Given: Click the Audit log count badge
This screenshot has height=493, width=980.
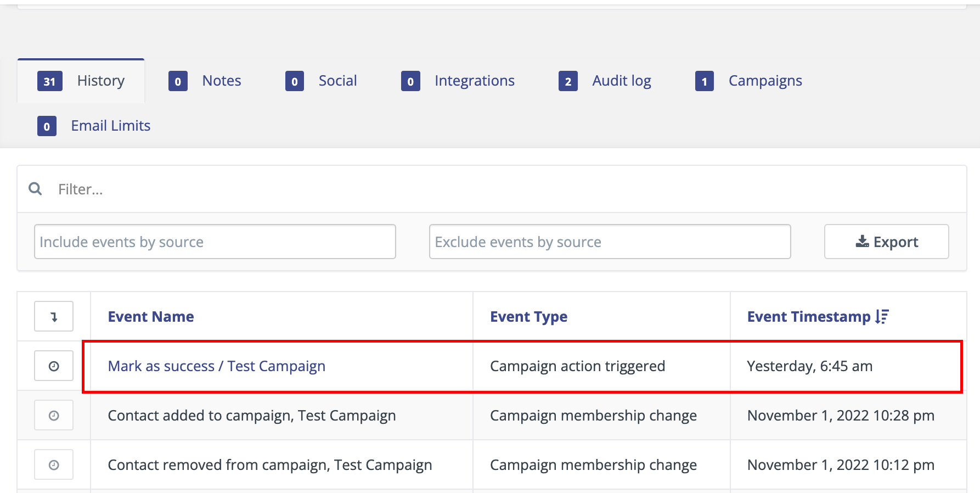Looking at the screenshot, I should pyautogui.click(x=568, y=81).
